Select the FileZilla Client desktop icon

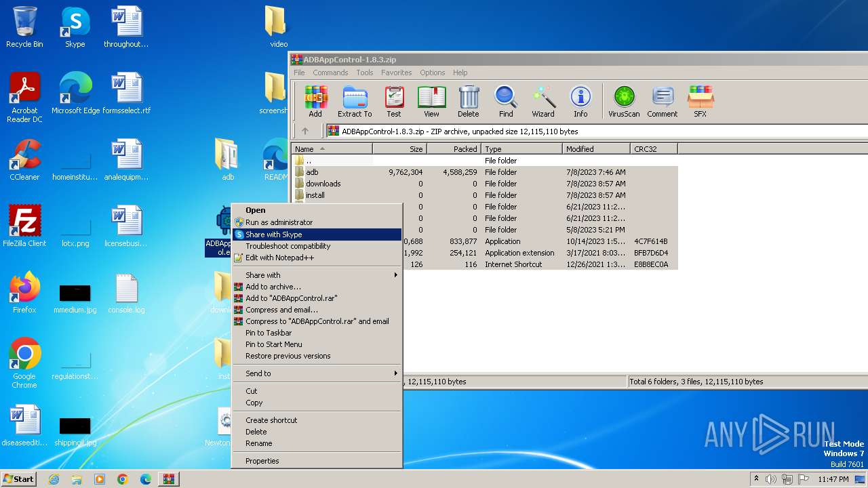24,226
